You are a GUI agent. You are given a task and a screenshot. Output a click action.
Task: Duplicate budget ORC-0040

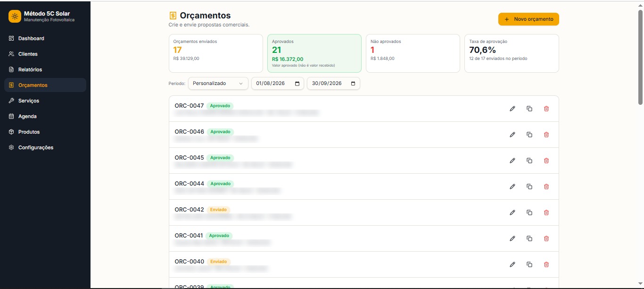[529, 264]
